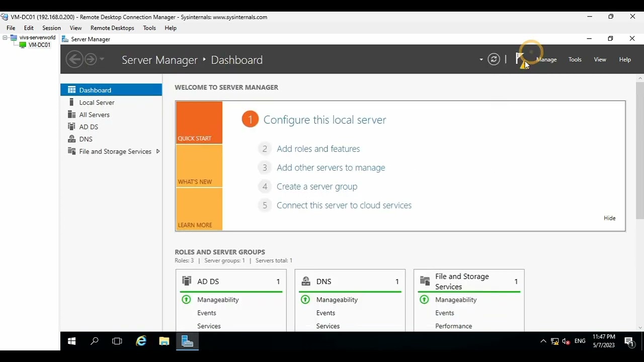
Task: Click the dashboard vertical scrollbar
Action: (x=640, y=150)
